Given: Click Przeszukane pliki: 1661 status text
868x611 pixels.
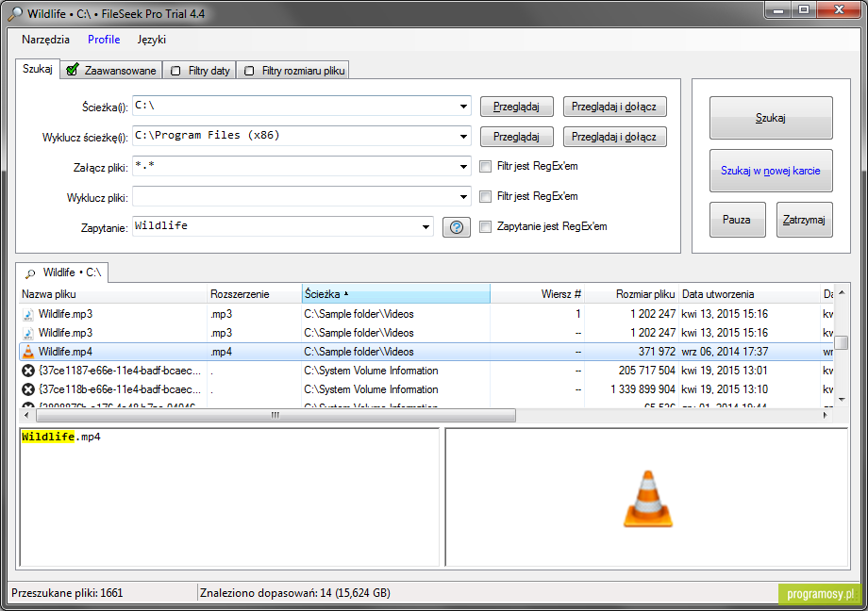Looking at the screenshot, I should [x=67, y=593].
